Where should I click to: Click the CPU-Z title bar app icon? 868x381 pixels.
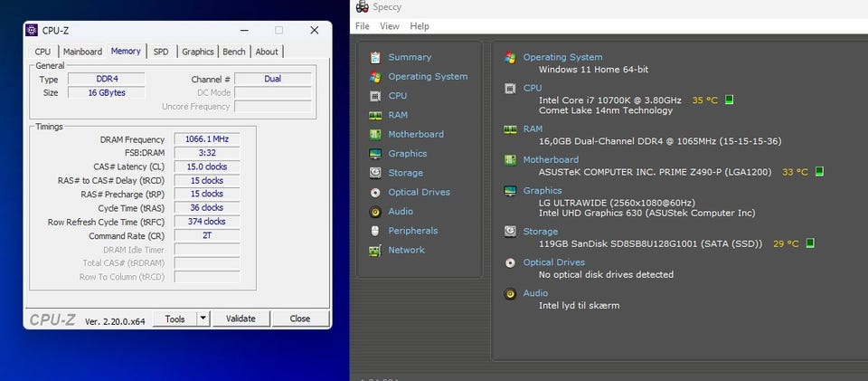point(33,30)
